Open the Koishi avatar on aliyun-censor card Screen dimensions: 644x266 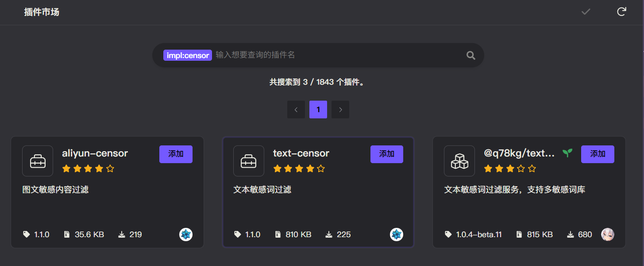pos(186,235)
